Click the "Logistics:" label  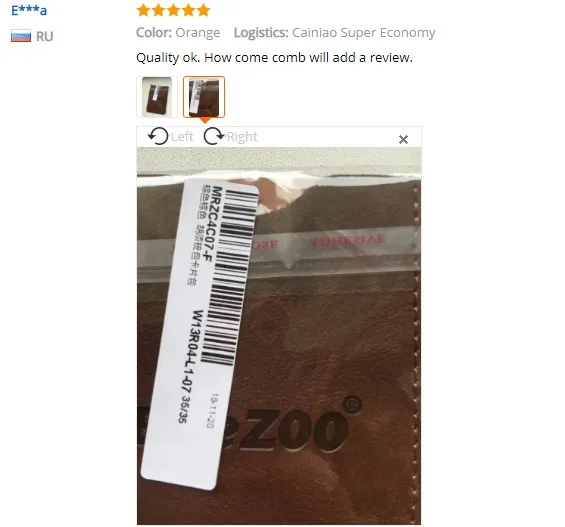tap(261, 32)
